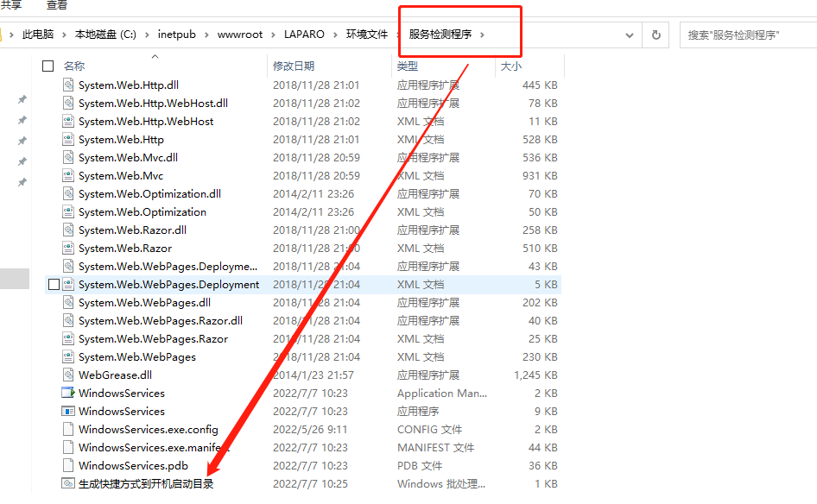The width and height of the screenshot is (817, 504).
Task: Click the System.Web.Http.WebHost.dll file icon
Action: 68,103
